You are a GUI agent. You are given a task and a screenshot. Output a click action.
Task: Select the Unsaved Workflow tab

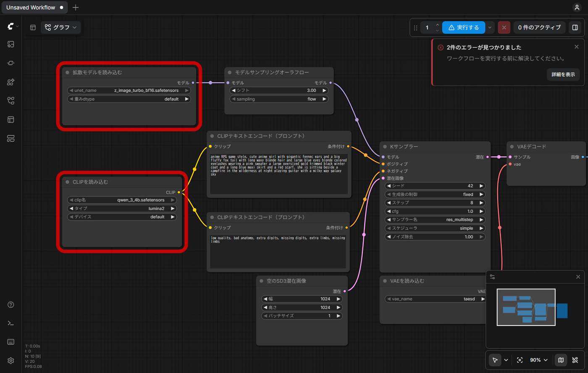point(34,8)
